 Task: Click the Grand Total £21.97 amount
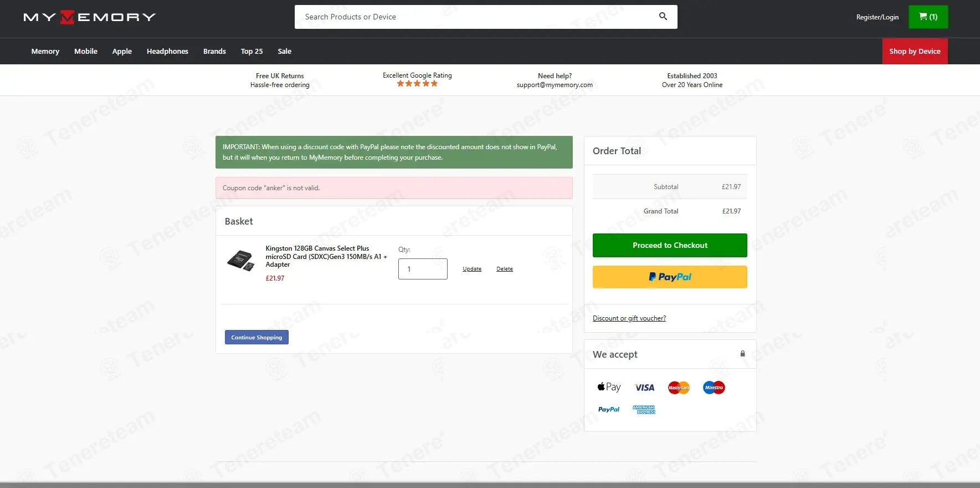coord(731,211)
